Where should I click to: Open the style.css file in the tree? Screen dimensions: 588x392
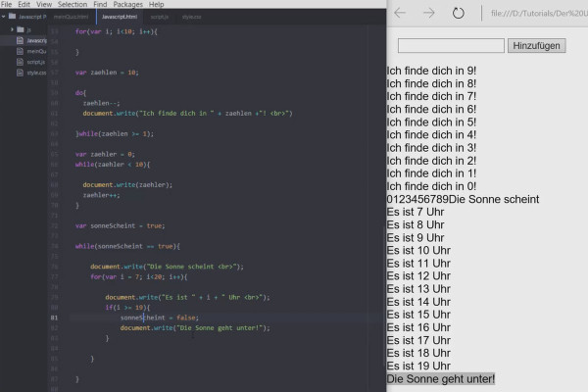[36, 73]
